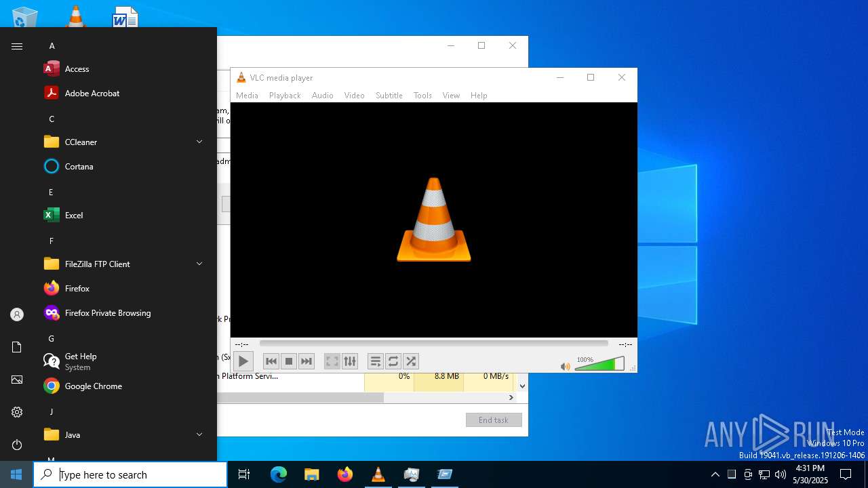Launch Firefox from Start menu list

coord(125,289)
